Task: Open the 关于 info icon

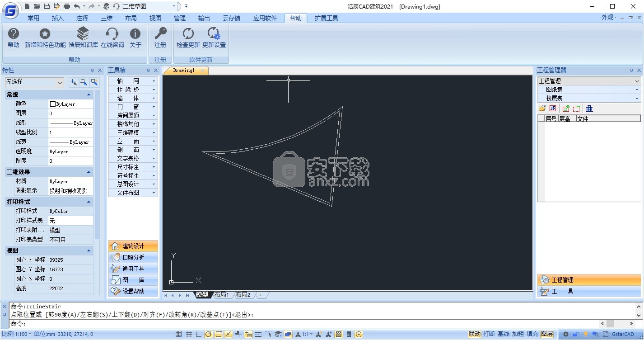Action: click(135, 38)
